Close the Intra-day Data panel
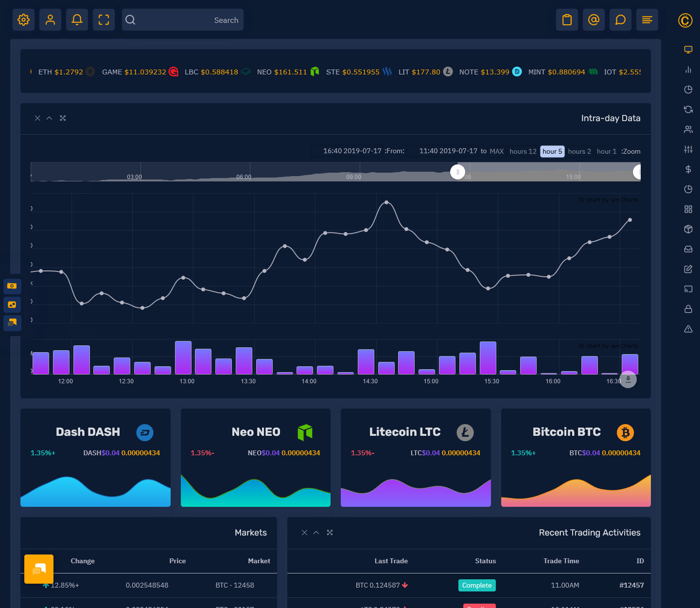This screenshot has width=700, height=608. (37, 118)
